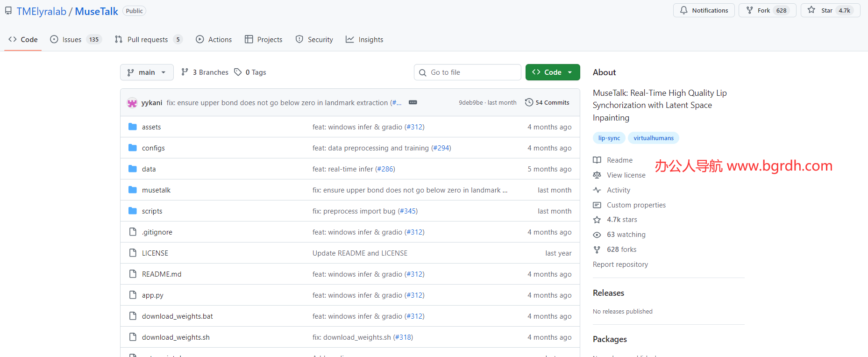Click the View license link
This screenshot has height=357, width=868.
(626, 175)
